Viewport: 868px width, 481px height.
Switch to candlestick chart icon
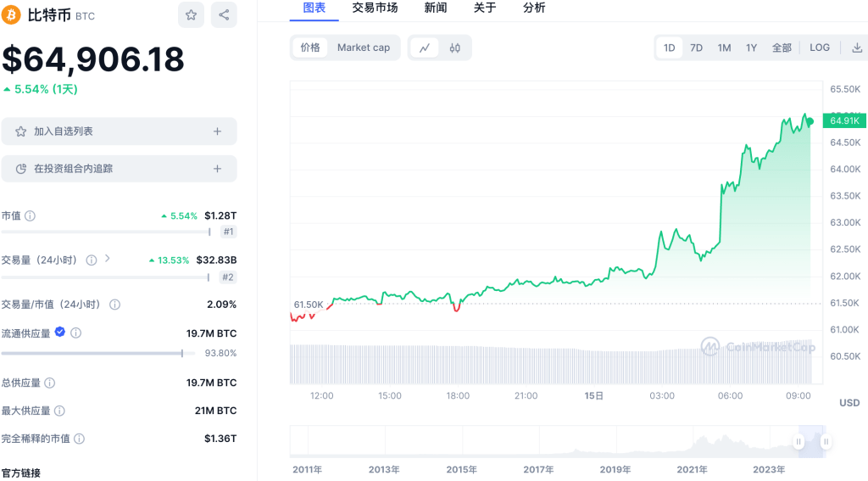pos(454,48)
